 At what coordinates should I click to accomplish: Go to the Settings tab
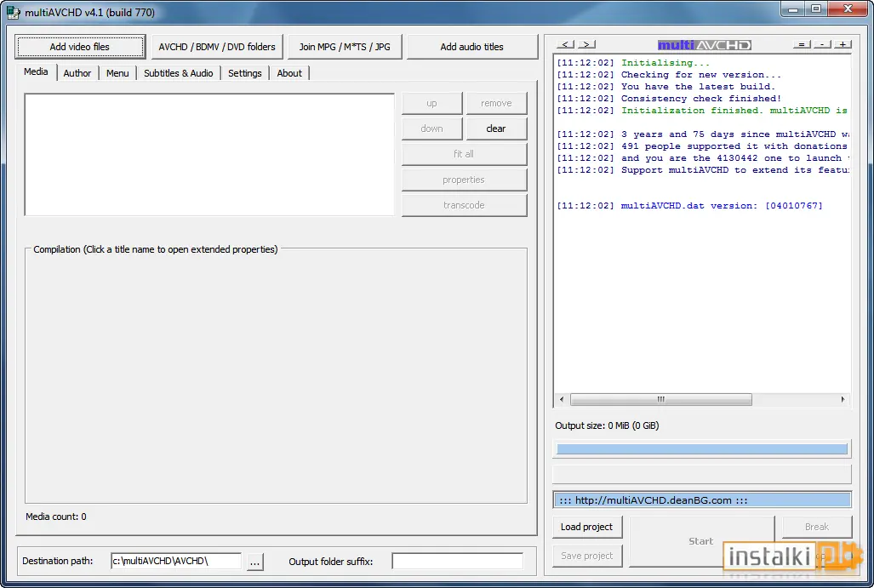coord(245,73)
